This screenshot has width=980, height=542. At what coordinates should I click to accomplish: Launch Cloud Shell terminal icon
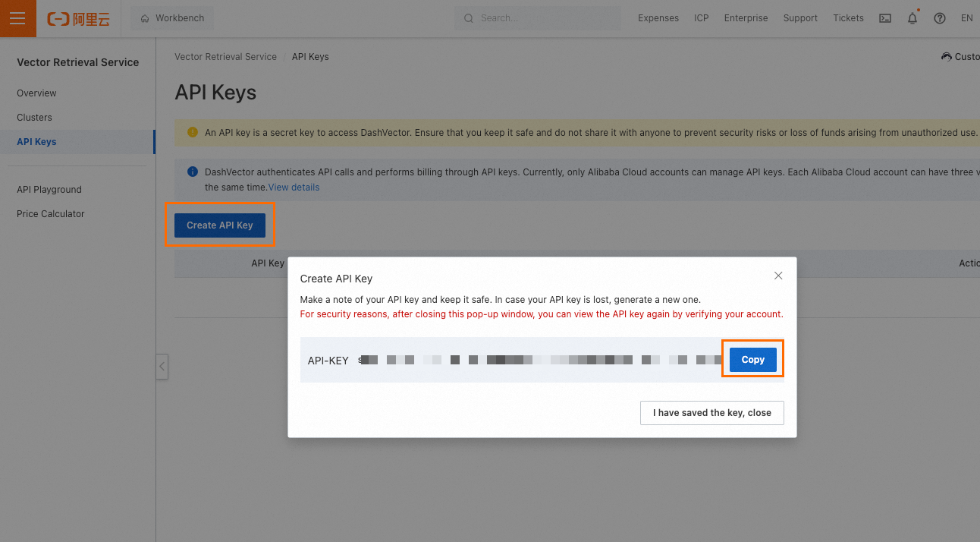[x=885, y=18]
